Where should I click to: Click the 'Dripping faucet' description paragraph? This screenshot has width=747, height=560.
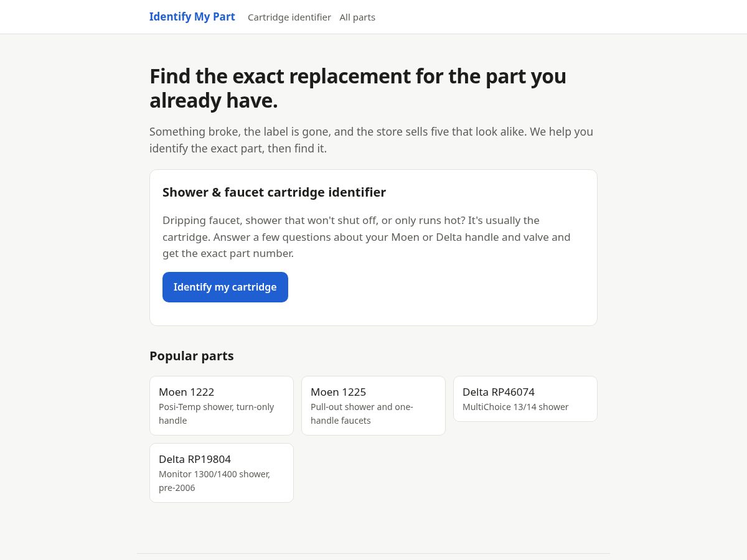(367, 237)
